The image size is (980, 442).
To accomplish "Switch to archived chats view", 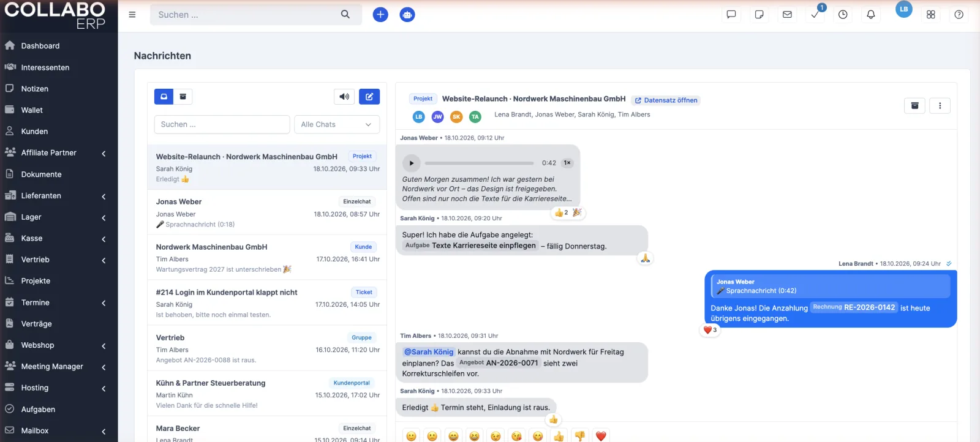I will pyautogui.click(x=183, y=97).
